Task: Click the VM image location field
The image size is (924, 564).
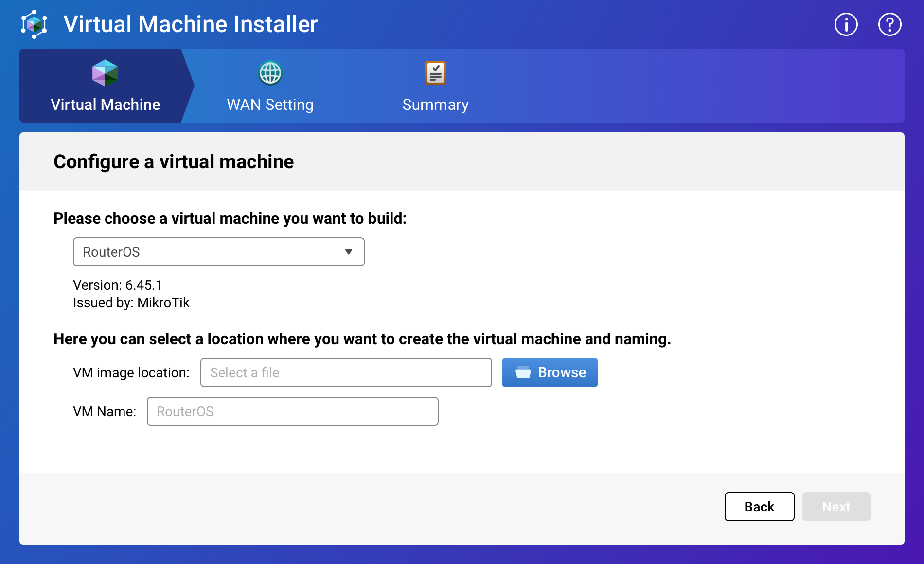Action: pyautogui.click(x=346, y=372)
